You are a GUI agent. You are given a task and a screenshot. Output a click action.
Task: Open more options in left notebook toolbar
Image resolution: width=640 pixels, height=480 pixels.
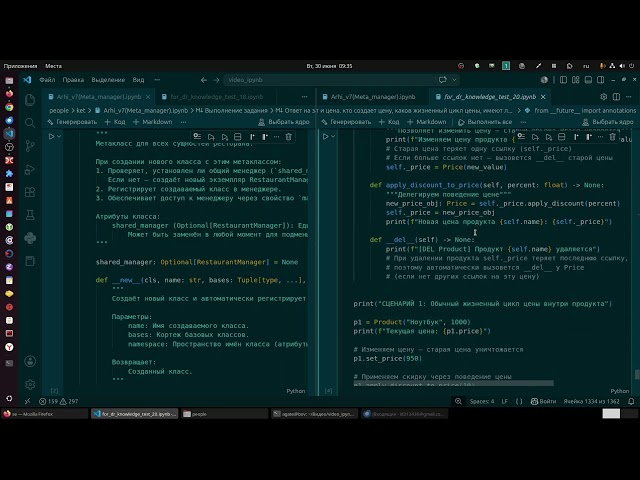tap(184, 122)
